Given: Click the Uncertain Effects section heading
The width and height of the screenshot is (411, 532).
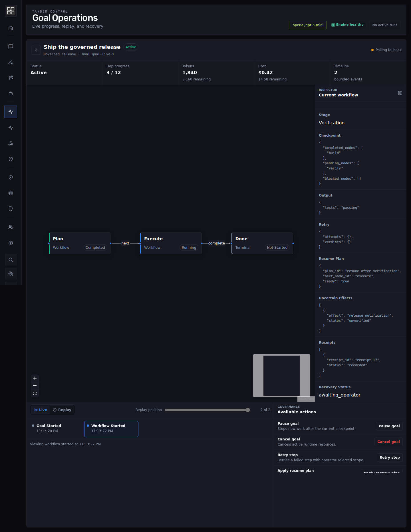Looking at the screenshot, I should click(336, 298).
